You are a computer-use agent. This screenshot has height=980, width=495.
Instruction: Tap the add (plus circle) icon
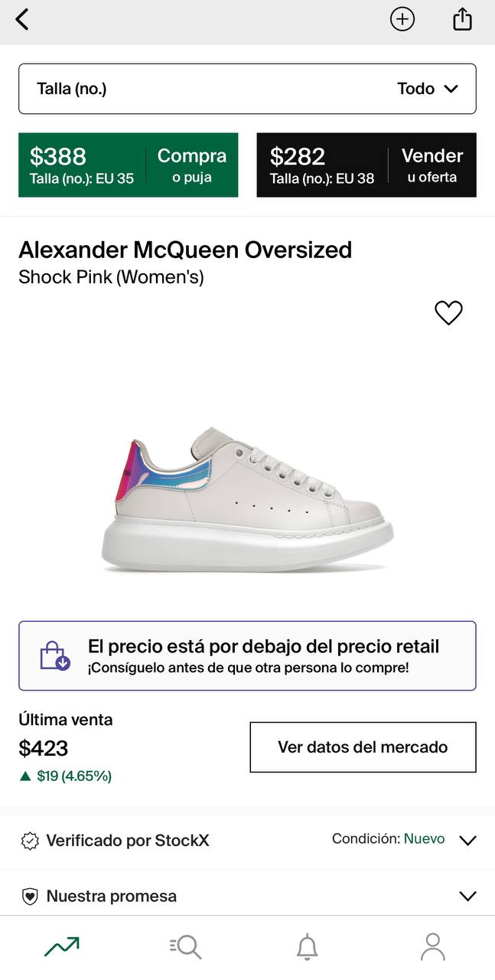click(x=402, y=19)
